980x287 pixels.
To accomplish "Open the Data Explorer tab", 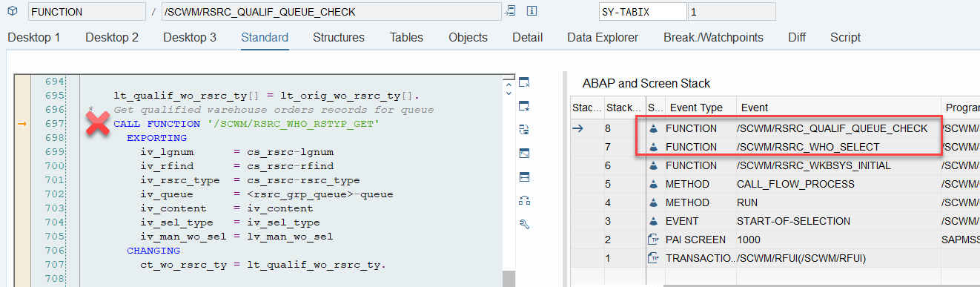I will [603, 37].
